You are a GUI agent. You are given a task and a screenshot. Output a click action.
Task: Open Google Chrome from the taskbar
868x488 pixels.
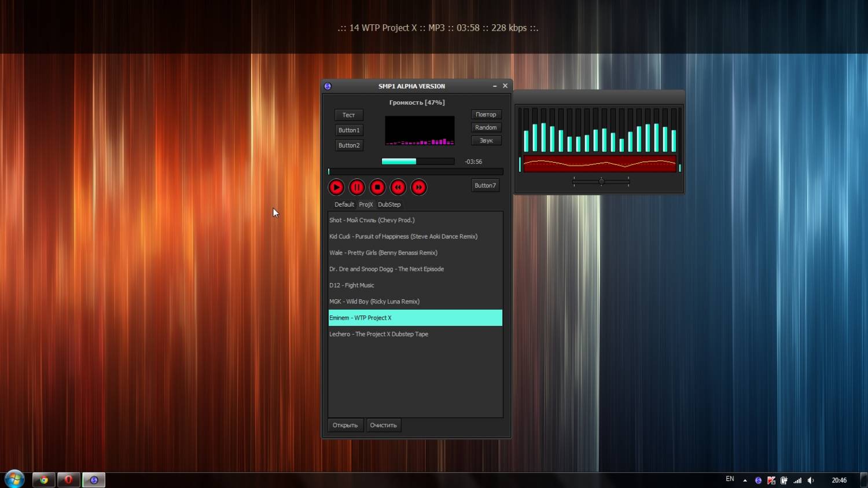click(44, 480)
